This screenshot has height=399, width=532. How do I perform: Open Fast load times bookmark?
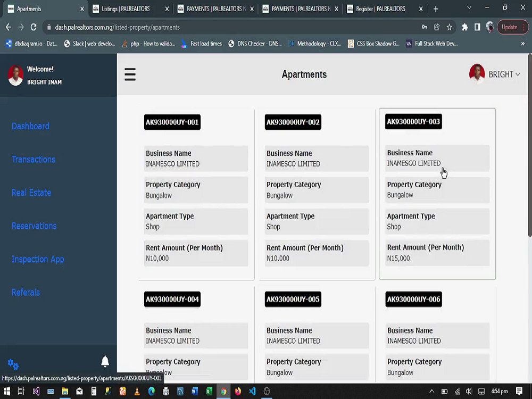pyautogui.click(x=202, y=44)
